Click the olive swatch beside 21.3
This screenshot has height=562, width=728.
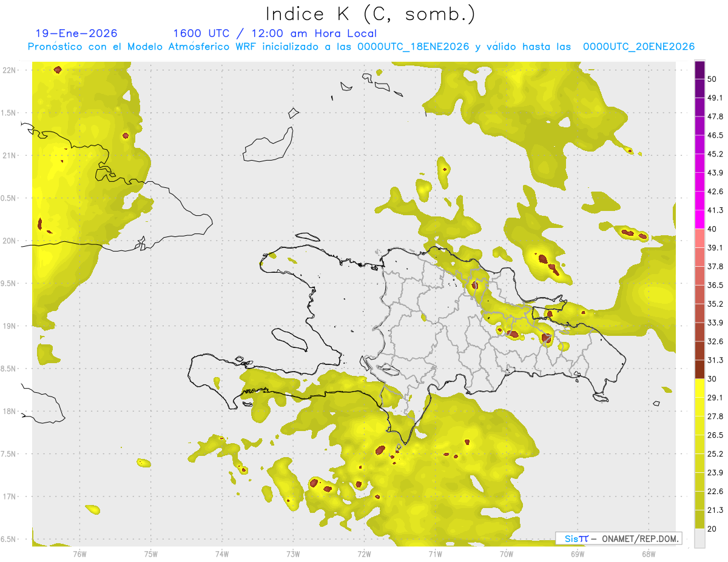[700, 500]
